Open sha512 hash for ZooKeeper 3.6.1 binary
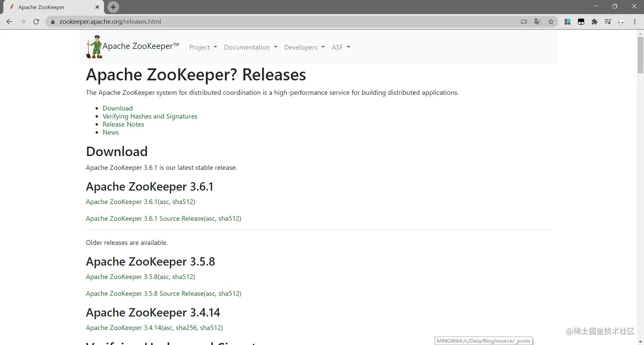644x345 pixels. (x=183, y=202)
